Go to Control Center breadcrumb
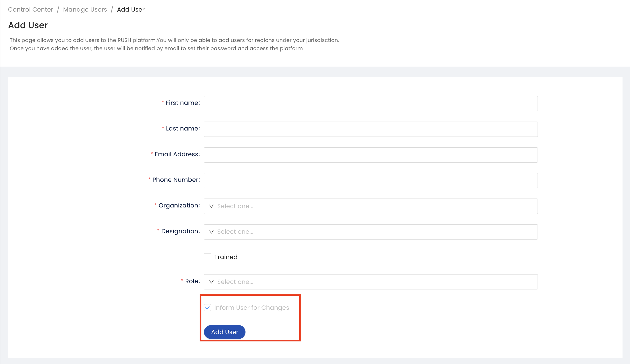Viewport: 630px width, 364px height. click(30, 9)
